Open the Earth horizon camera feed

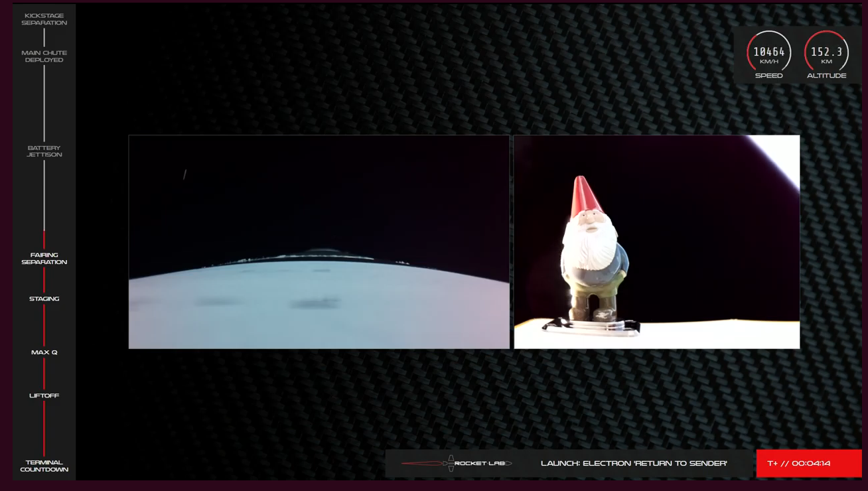[x=319, y=242]
